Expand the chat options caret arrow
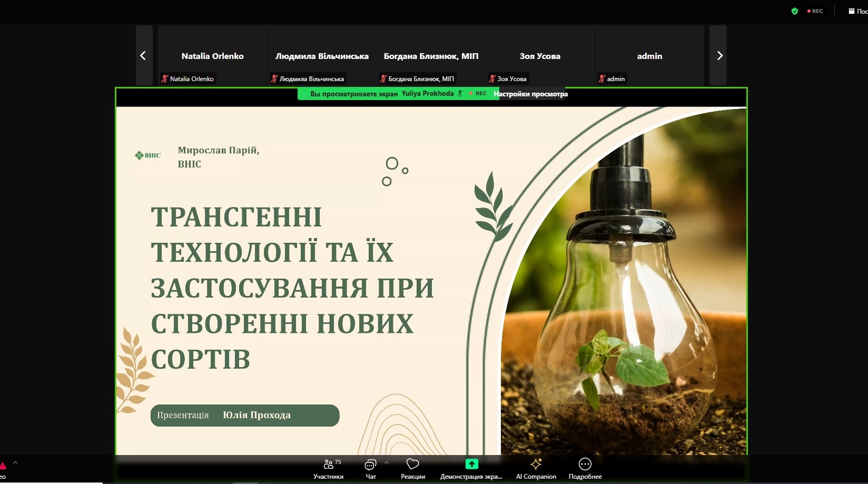868x484 pixels. [387, 462]
